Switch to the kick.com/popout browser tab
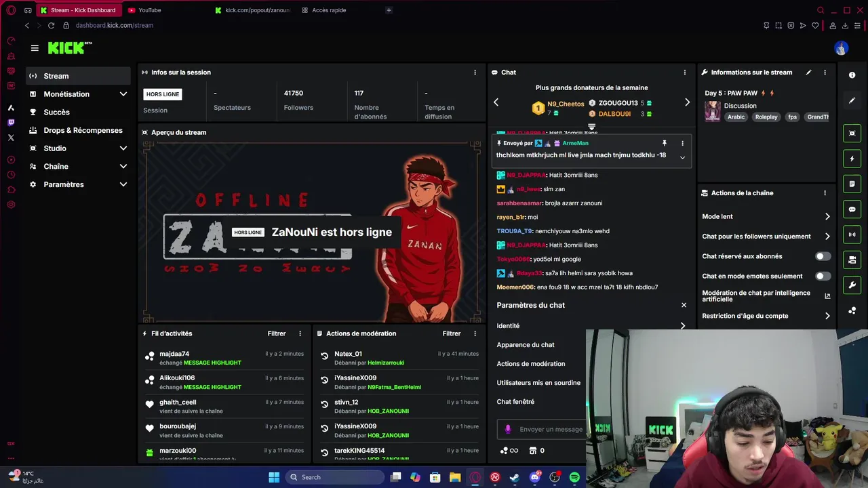The image size is (868, 488). point(252,10)
